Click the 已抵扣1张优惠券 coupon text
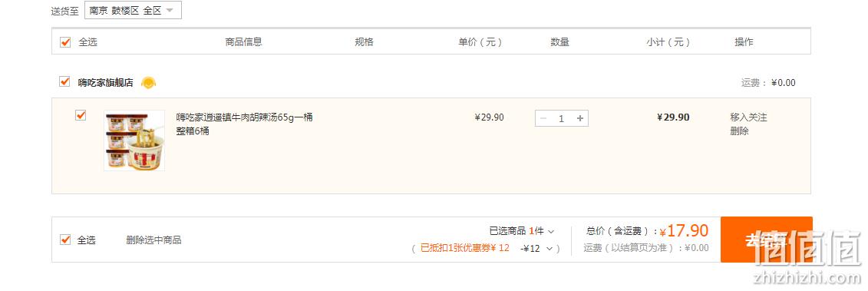 (x=464, y=248)
